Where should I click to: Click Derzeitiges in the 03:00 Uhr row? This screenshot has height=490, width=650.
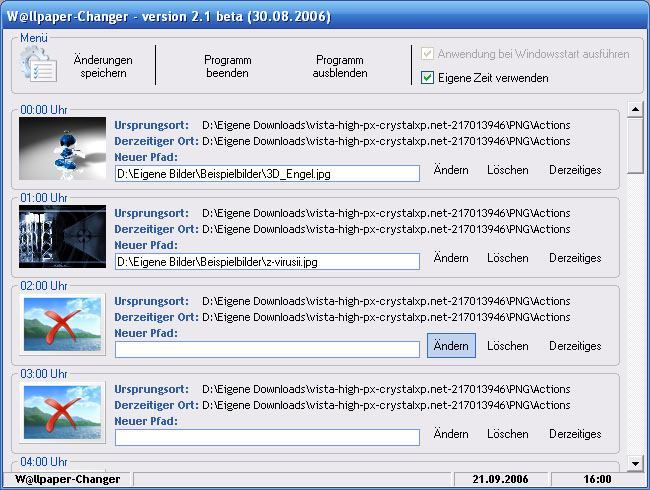coord(575,434)
